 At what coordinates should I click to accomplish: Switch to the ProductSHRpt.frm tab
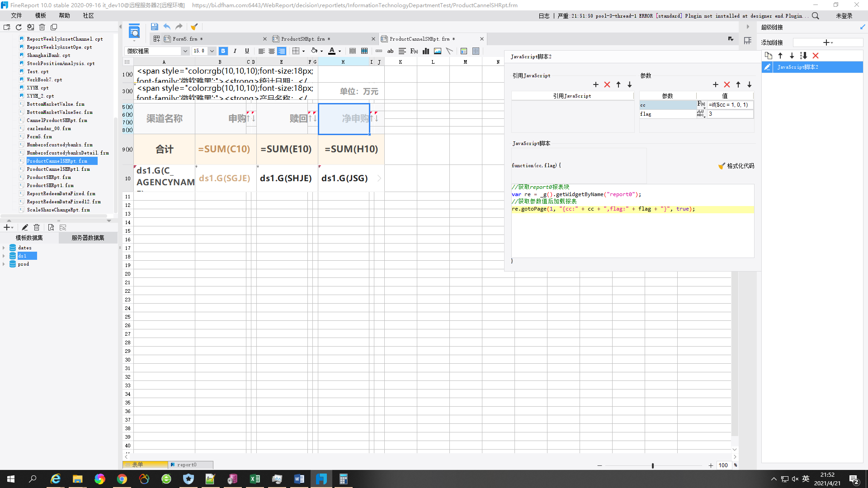click(x=302, y=39)
